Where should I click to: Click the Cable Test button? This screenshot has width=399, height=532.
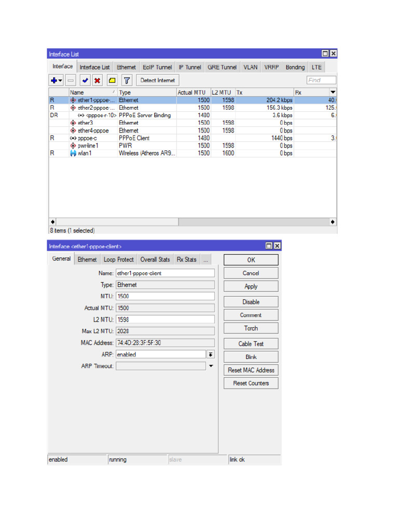(x=251, y=344)
